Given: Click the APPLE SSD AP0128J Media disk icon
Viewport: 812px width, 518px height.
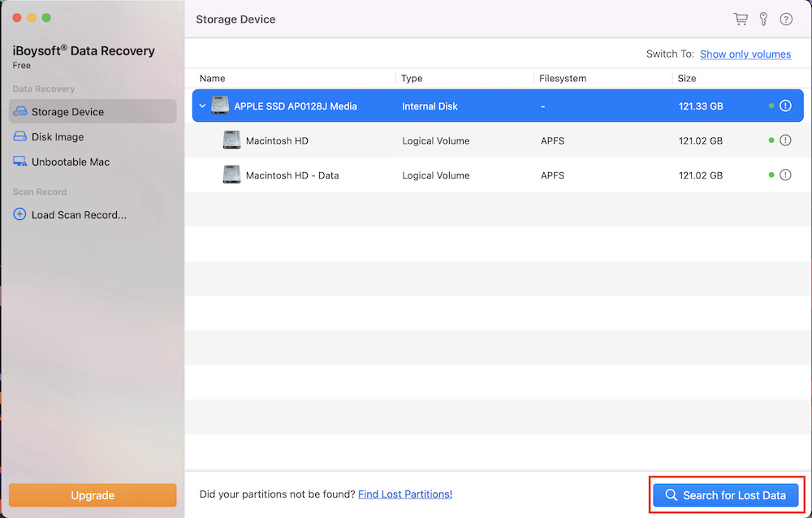Looking at the screenshot, I should [x=219, y=106].
